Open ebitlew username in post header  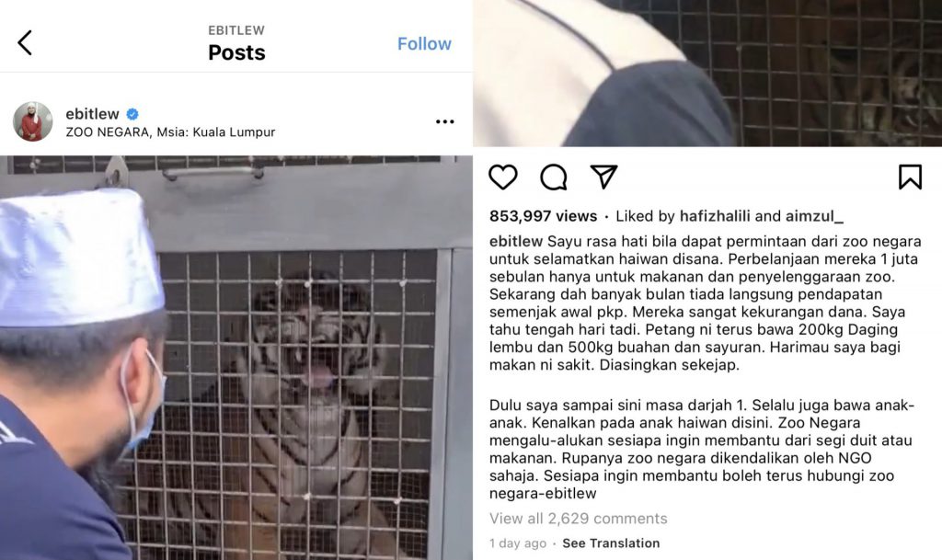point(92,114)
